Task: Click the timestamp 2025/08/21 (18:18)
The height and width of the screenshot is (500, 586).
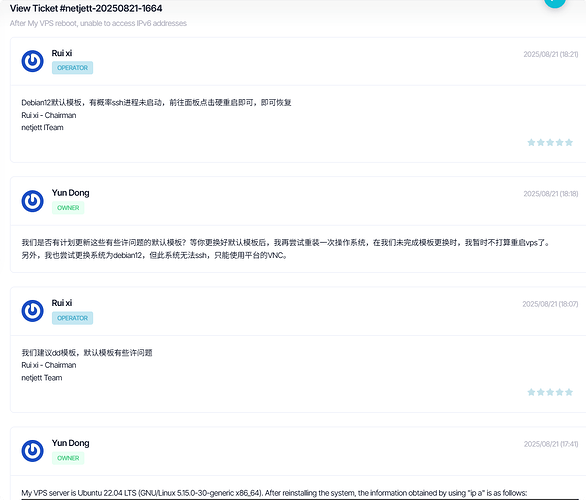Action: click(x=550, y=194)
